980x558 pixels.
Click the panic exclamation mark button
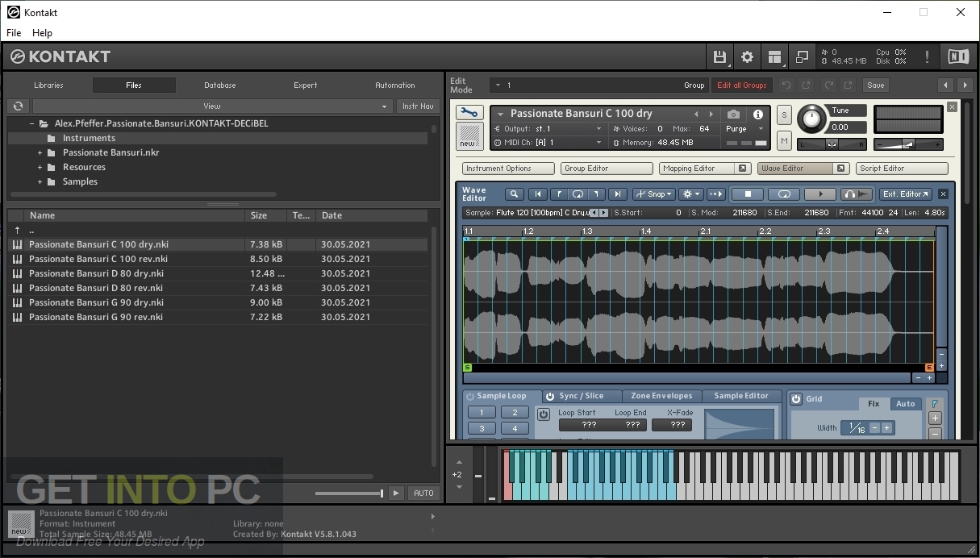pos(927,56)
